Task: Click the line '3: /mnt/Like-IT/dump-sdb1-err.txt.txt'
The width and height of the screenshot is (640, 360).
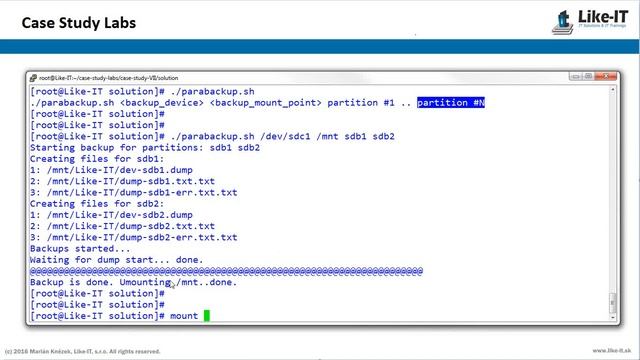Action: pyautogui.click(x=133, y=192)
